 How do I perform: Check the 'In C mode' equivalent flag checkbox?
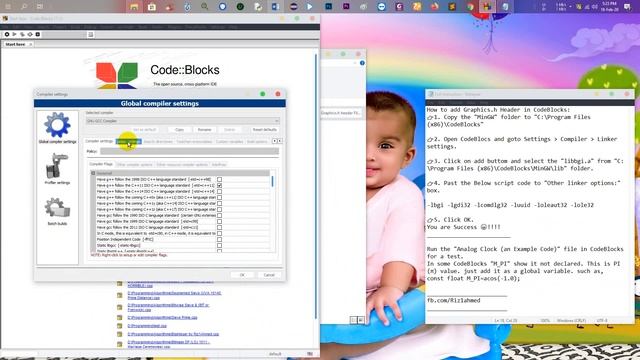click(220, 233)
